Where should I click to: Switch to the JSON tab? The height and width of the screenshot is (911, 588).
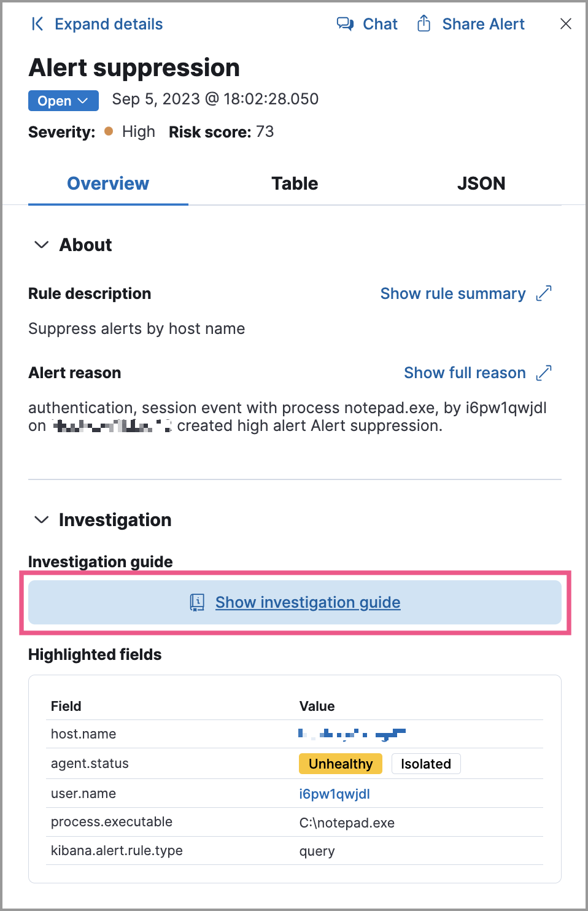481,184
